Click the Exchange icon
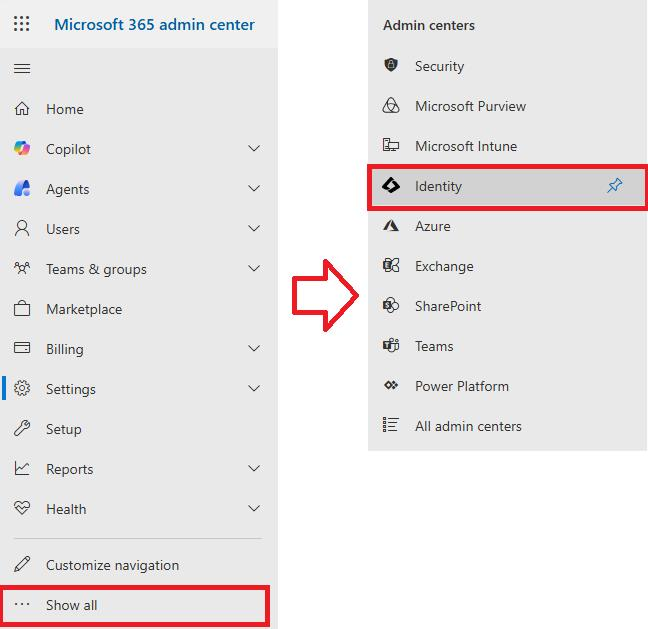This screenshot has width=648, height=629. pos(391,265)
